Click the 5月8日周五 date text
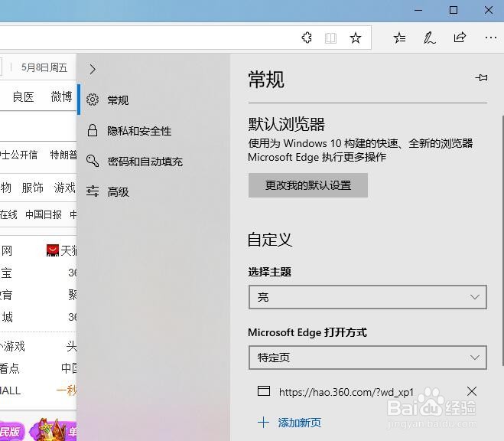Viewport: 504px width, 441px height. click(x=44, y=67)
